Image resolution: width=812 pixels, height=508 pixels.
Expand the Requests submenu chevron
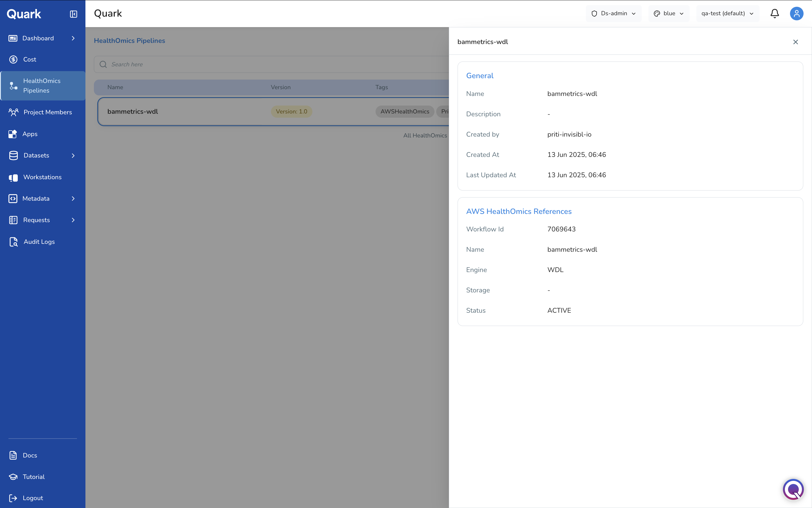coord(73,220)
